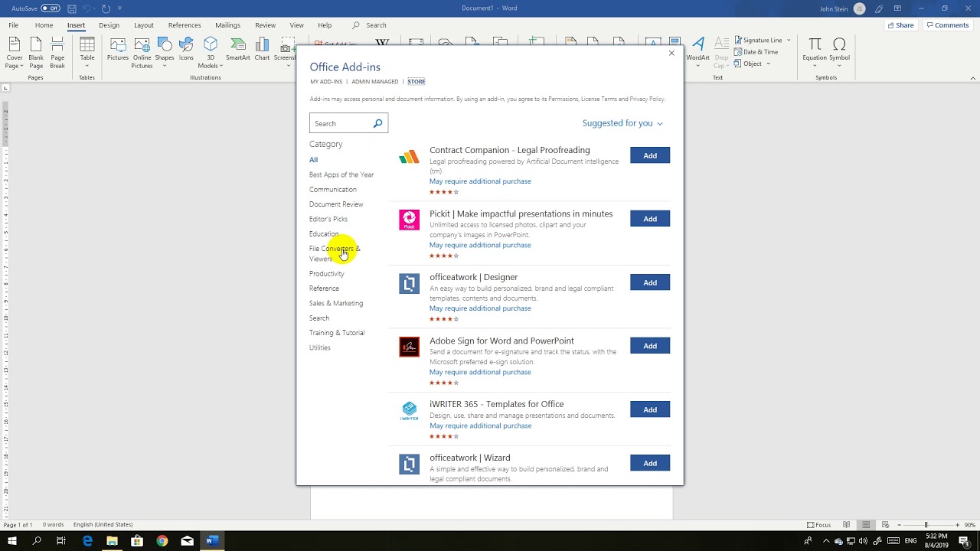The width and height of the screenshot is (980, 551).
Task: Open the Comments pane button
Action: pyautogui.click(x=948, y=25)
